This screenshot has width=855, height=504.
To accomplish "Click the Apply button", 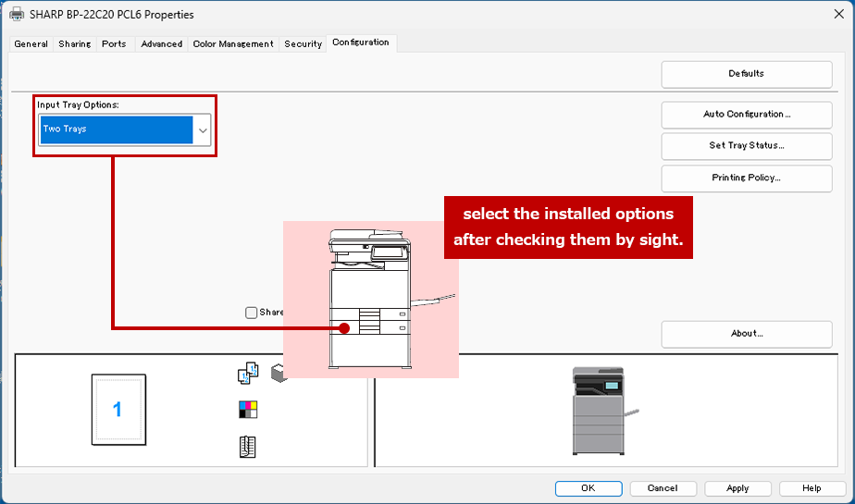I will click(x=737, y=488).
